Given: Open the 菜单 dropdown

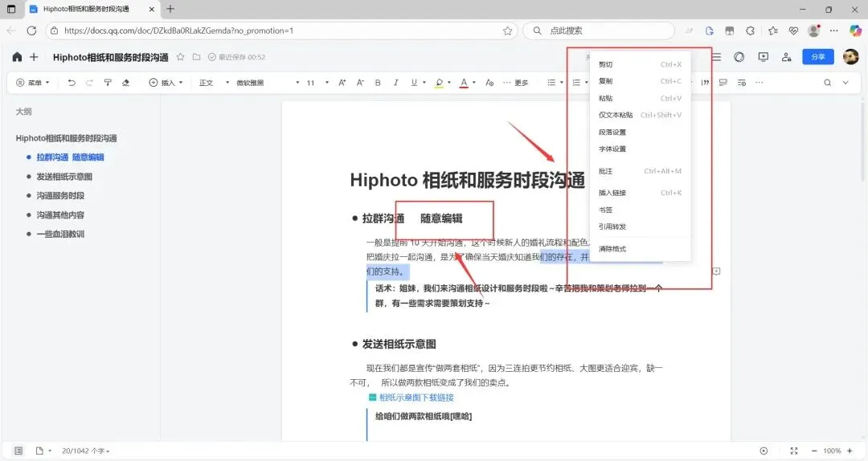Looking at the screenshot, I should (x=33, y=83).
